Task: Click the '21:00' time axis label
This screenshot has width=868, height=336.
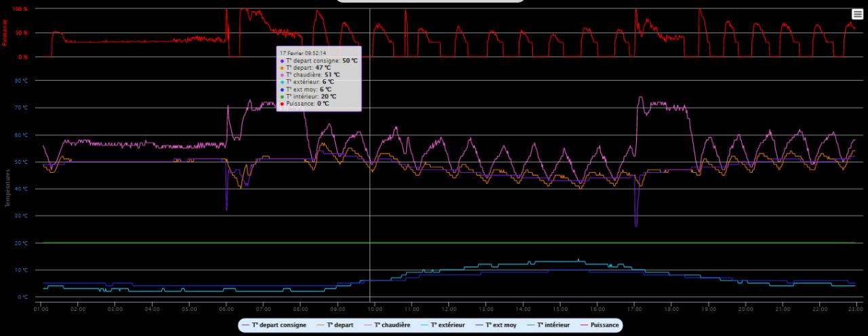Action: (782, 309)
